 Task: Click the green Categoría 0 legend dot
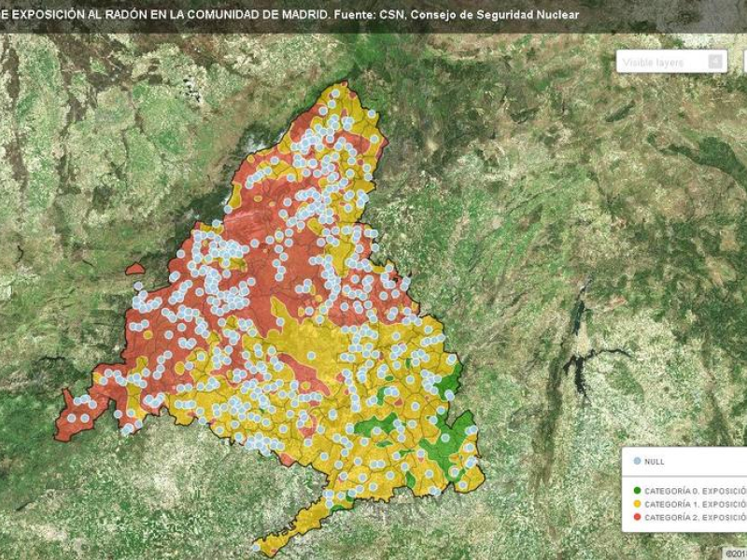coord(637,490)
